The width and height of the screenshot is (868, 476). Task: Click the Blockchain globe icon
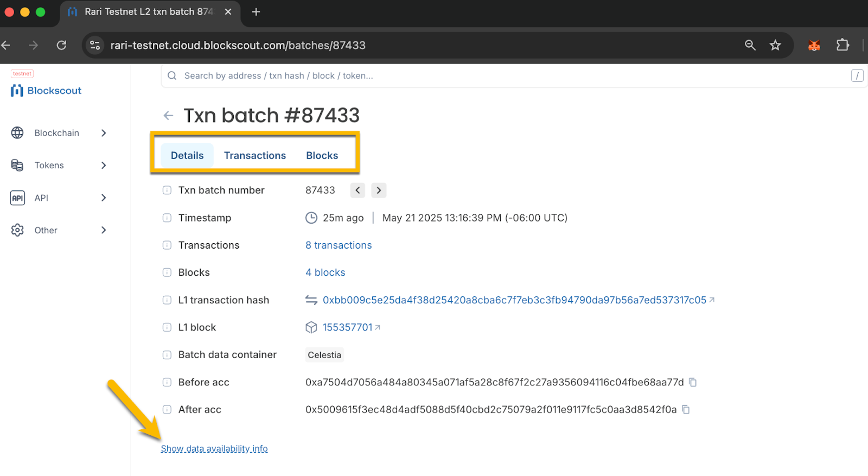pos(17,133)
